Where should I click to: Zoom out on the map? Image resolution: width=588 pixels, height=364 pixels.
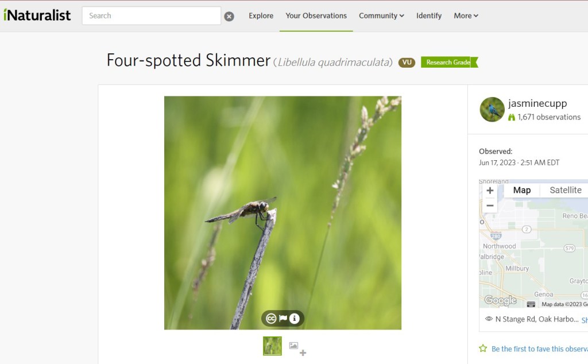[x=490, y=206]
